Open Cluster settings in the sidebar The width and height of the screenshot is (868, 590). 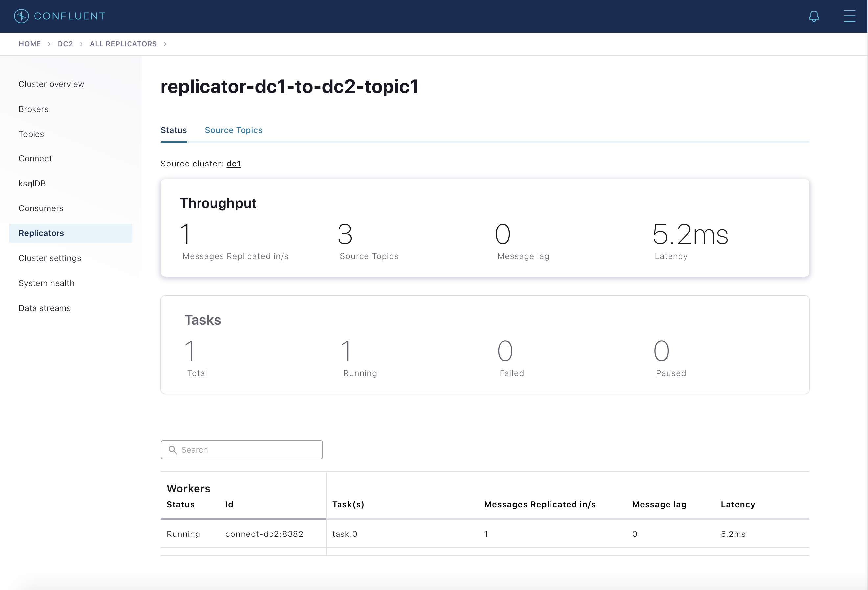(x=50, y=258)
